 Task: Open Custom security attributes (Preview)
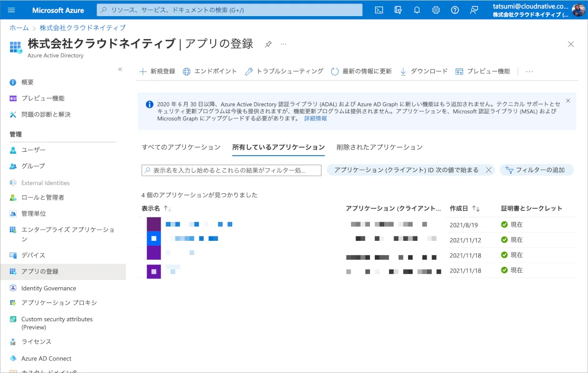click(57, 323)
